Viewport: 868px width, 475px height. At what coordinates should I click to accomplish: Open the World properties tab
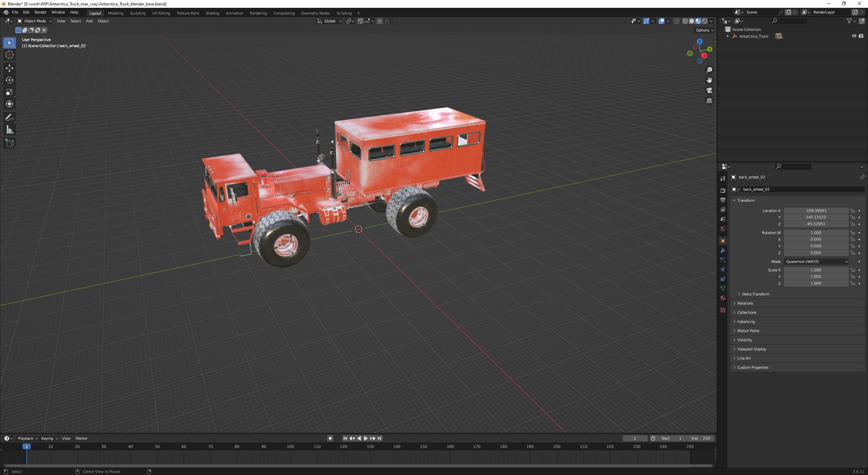723,229
